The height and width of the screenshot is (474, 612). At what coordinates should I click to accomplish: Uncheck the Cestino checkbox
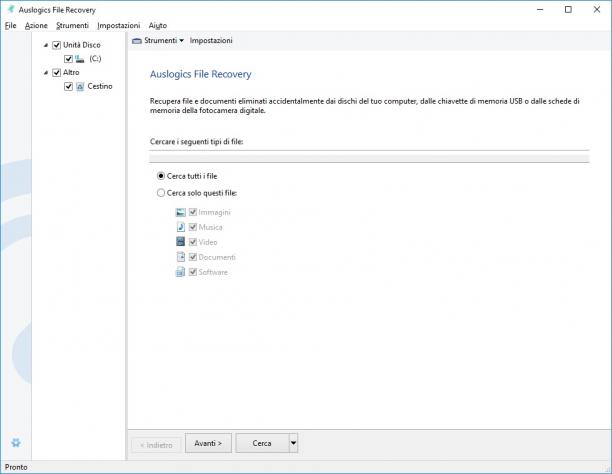68,86
